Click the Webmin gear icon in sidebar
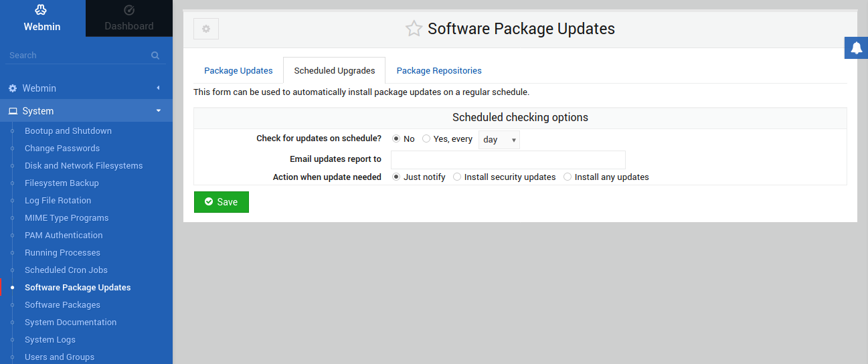 click(13, 88)
